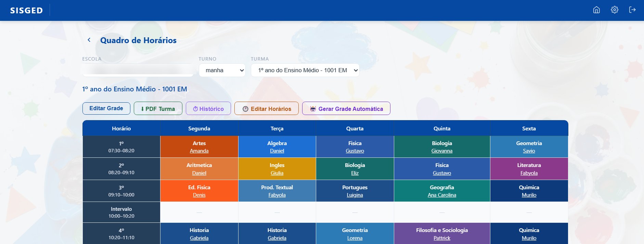Open teacher Savio link under Geometria
Image resolution: width=644 pixels, height=244 pixels.
(529, 151)
